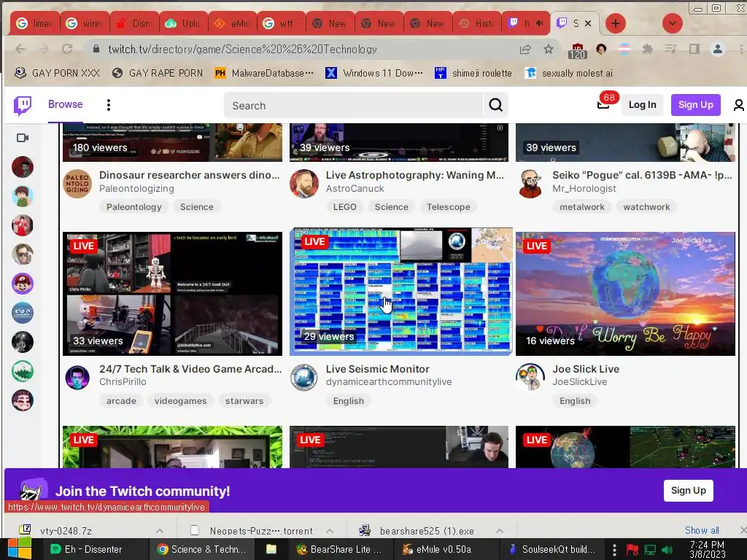Open the AstroCanuck channel avatar
747x560 pixels.
(304, 183)
